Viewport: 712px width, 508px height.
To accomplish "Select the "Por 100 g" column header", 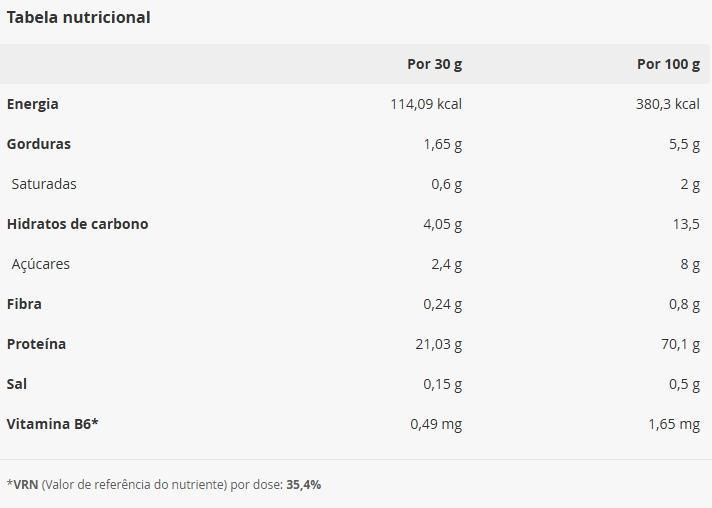I will point(668,64).
